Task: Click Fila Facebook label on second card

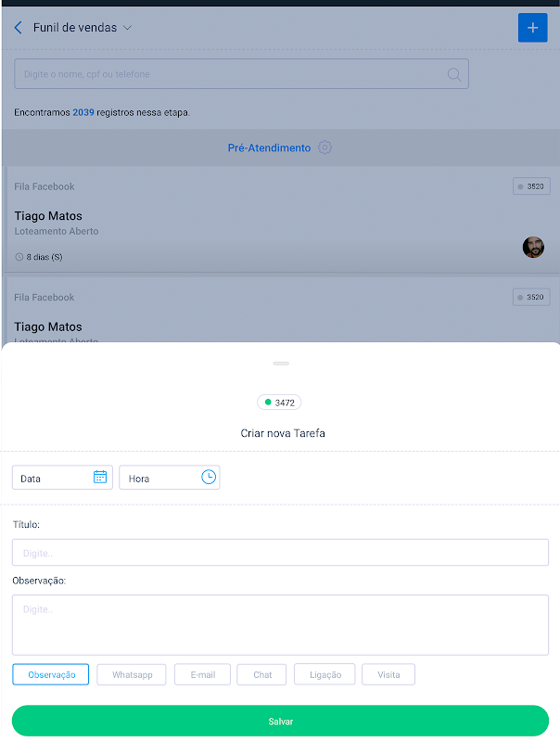Action: coord(45,297)
